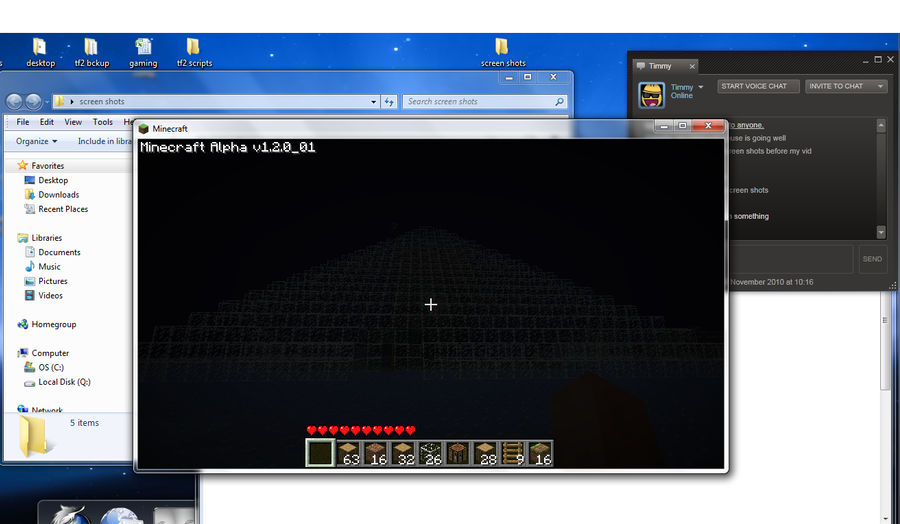Click the Steam chat scrollbar down arrow
900x524 pixels.
point(881,231)
